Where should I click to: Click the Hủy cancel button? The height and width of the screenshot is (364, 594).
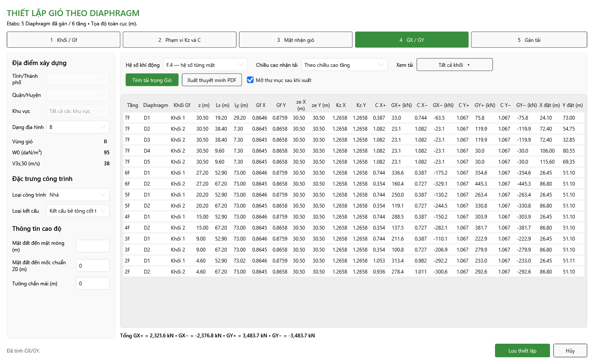tap(570, 350)
